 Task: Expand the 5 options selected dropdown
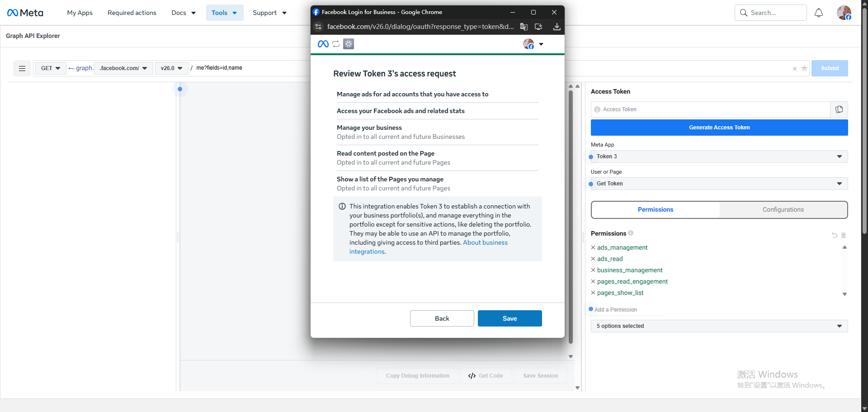(719, 326)
